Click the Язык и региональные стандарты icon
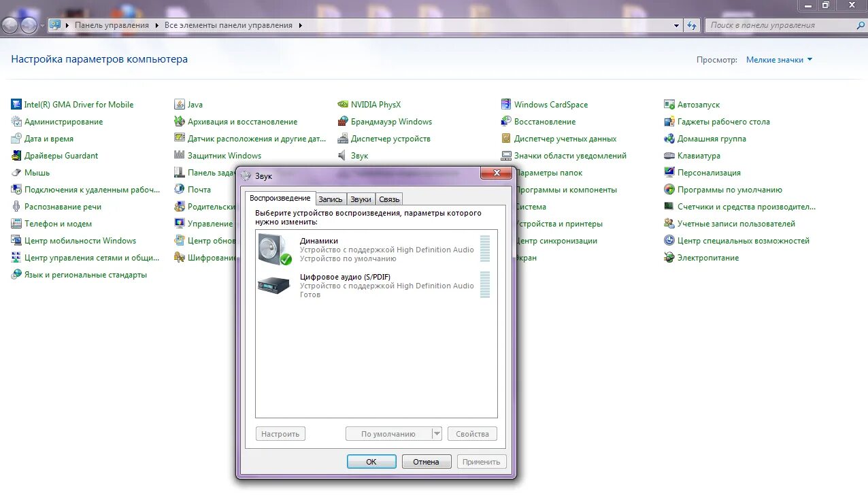868x504 pixels. click(16, 274)
